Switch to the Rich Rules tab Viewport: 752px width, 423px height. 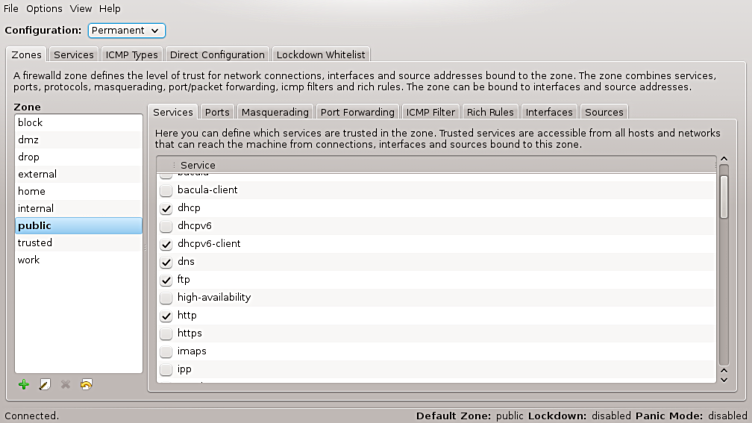click(489, 112)
